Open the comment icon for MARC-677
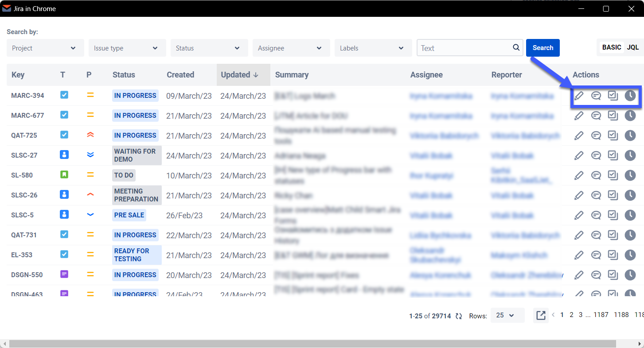The image size is (644, 348). 596,116
